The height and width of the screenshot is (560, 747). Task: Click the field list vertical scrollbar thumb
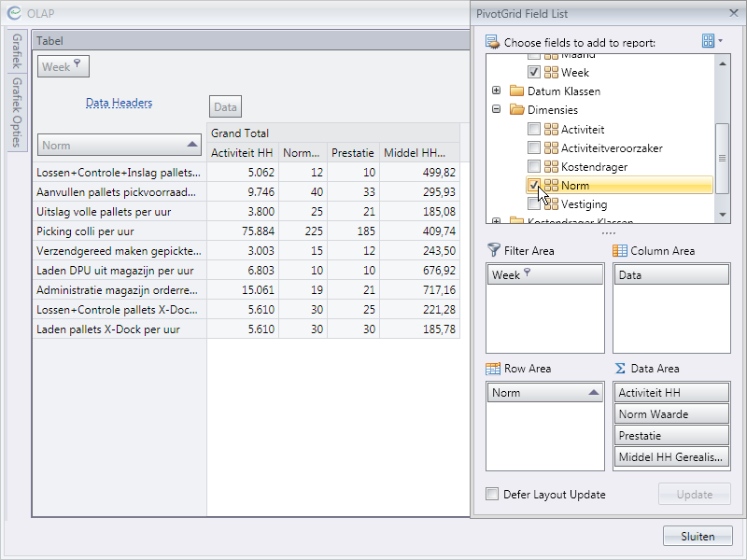point(722,159)
